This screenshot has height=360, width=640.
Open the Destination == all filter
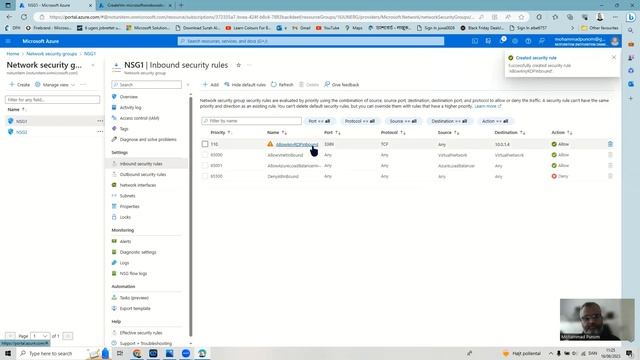(x=449, y=121)
